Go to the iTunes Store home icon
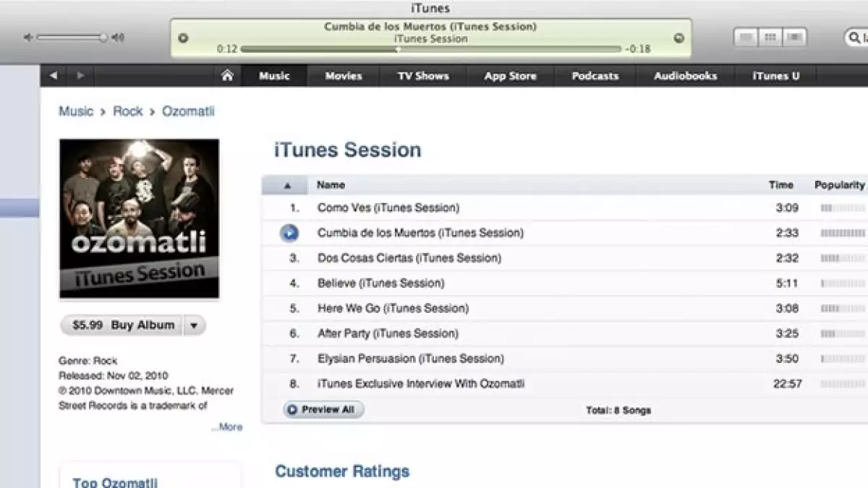868x488 pixels. pyautogui.click(x=227, y=75)
